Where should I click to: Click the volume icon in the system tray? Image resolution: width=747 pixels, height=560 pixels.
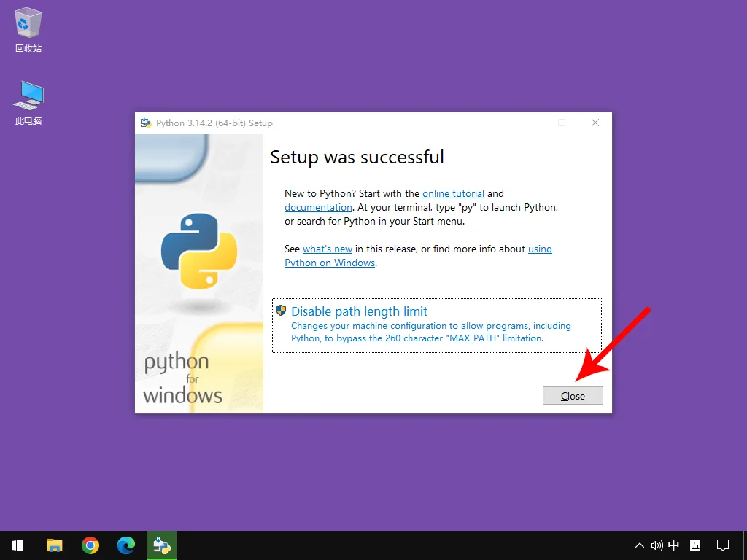pos(657,545)
